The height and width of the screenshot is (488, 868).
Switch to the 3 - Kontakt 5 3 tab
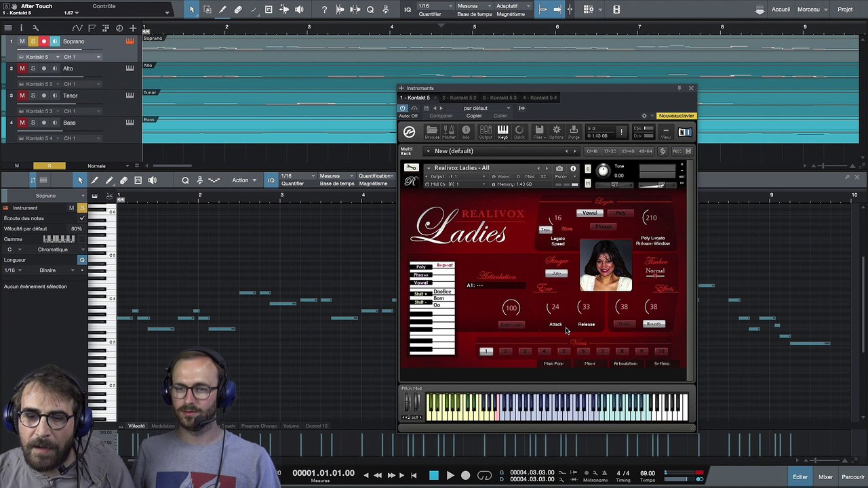499,98
